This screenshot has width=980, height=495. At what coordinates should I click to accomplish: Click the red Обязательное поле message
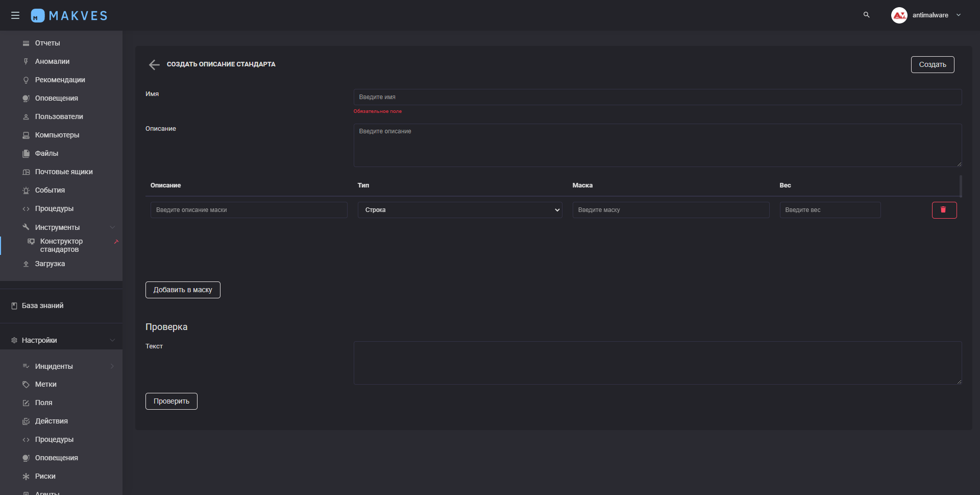click(x=378, y=111)
